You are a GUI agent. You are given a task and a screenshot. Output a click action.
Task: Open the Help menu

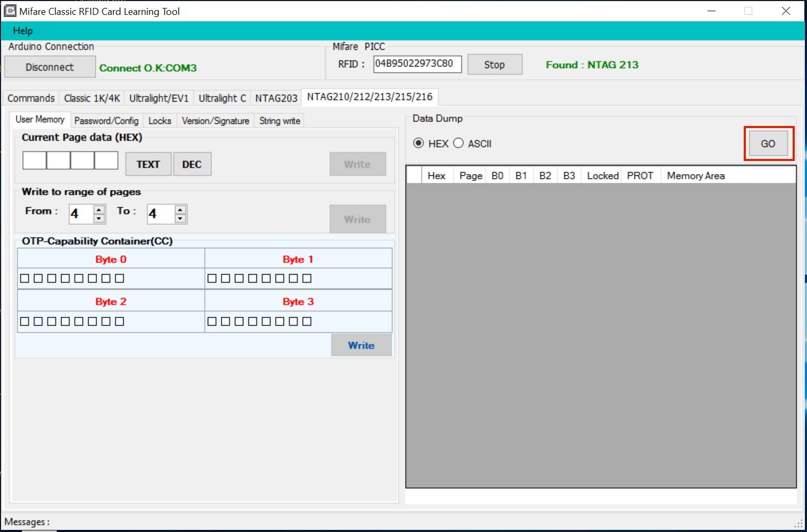point(23,31)
